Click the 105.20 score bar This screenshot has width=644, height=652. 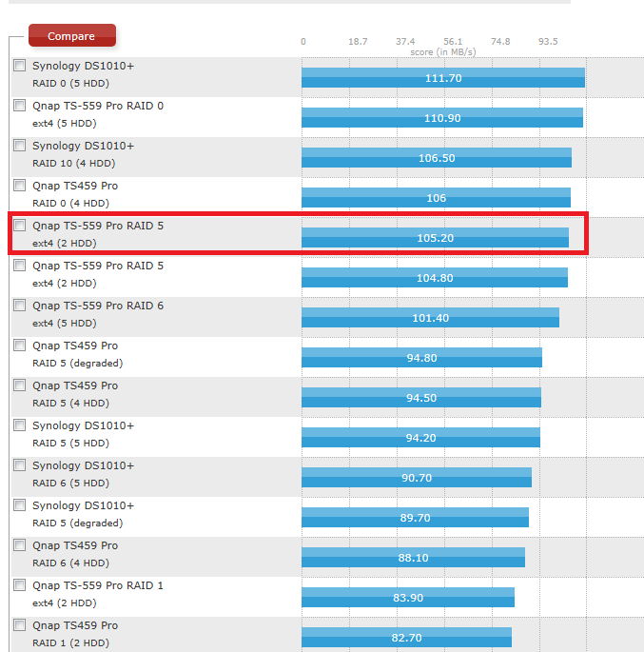[x=435, y=237]
